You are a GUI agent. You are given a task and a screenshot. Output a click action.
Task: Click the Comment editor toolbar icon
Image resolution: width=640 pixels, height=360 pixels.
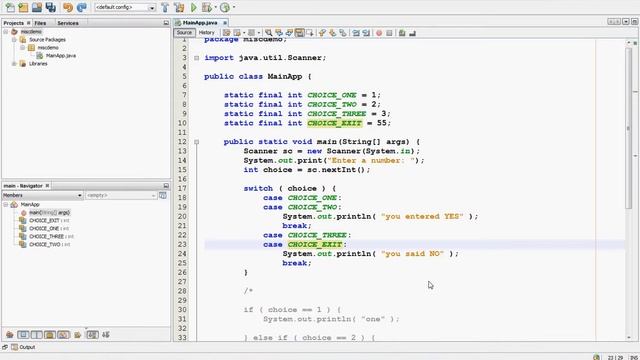tap(402, 33)
